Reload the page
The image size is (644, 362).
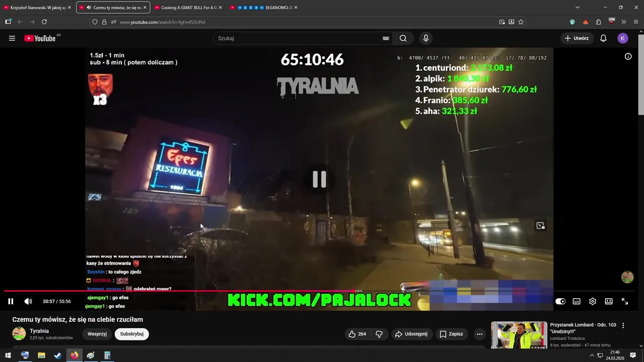pos(44,22)
